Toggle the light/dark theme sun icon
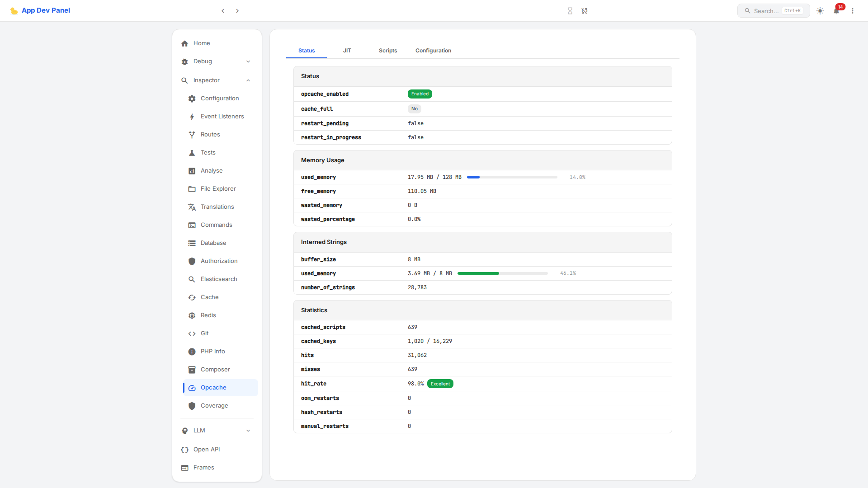The width and height of the screenshot is (868, 488). 820,11
